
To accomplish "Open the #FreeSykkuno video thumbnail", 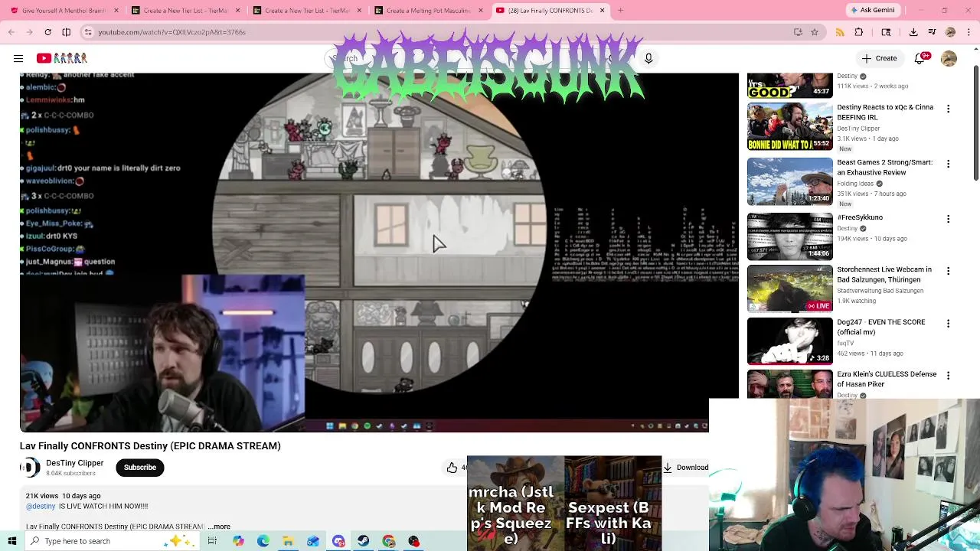I will 789,236.
